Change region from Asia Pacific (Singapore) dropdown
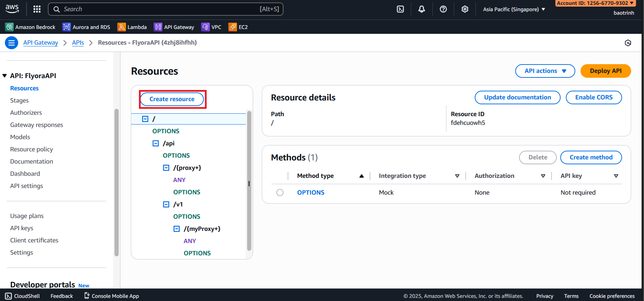Screen dimensions: 644x301 (x=514, y=9)
